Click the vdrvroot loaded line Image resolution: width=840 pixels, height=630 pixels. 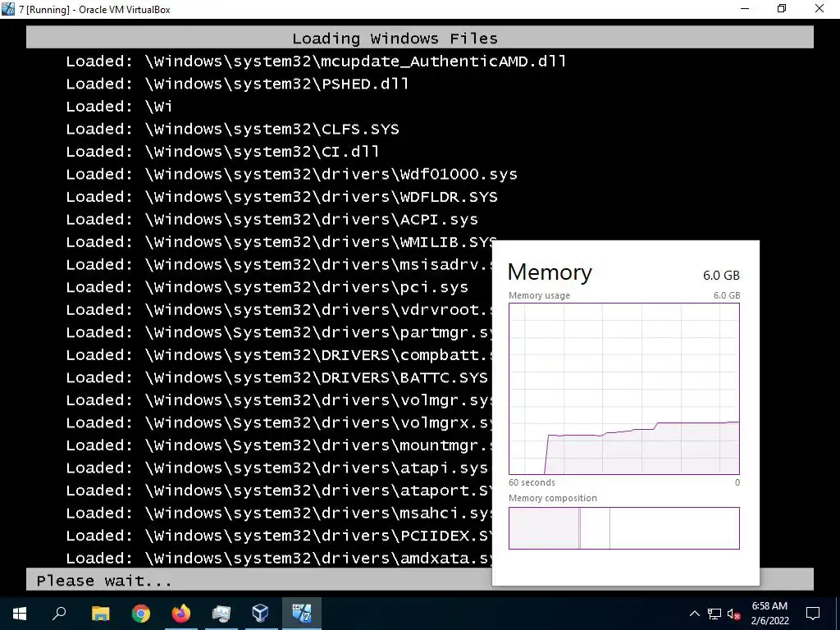[279, 309]
